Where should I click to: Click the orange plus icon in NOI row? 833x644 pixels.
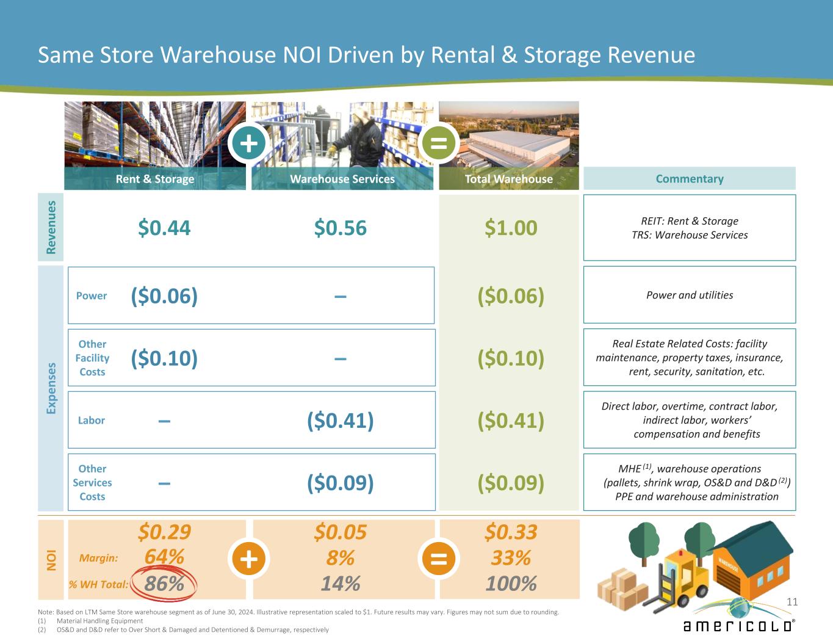(248, 559)
